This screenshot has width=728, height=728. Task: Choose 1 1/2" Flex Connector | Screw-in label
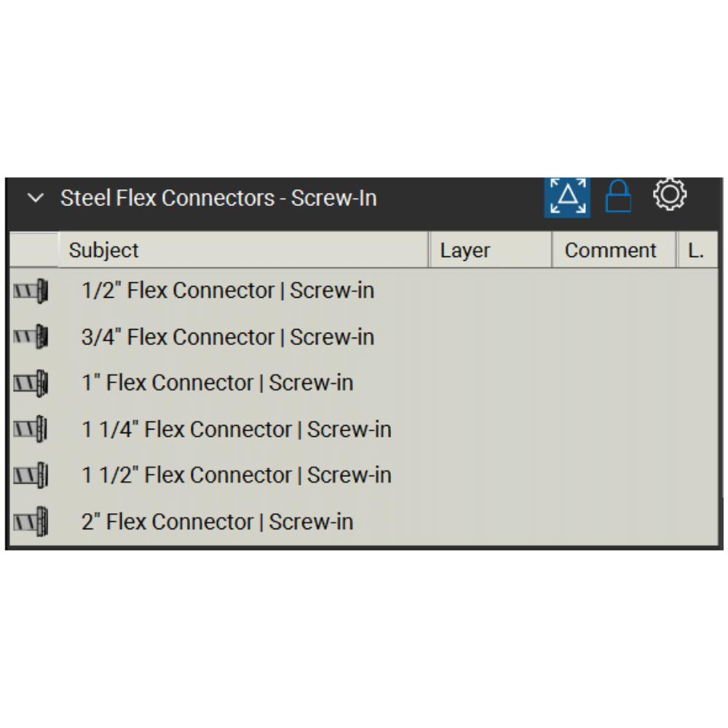[237, 475]
